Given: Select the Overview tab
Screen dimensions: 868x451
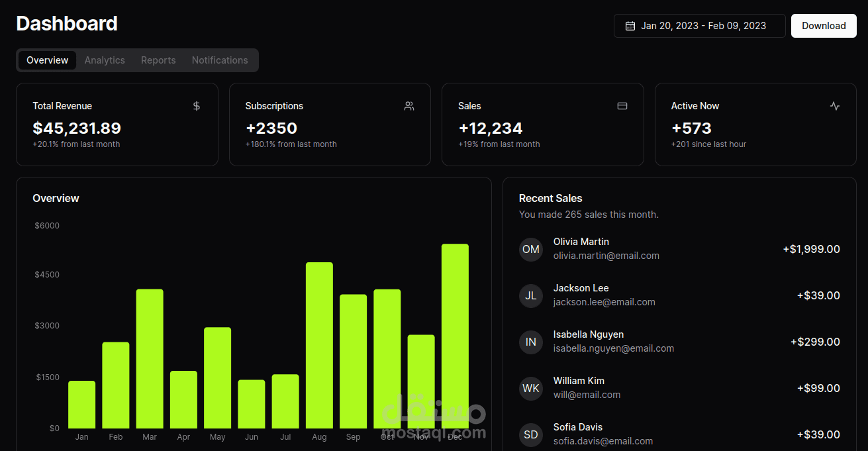Looking at the screenshot, I should click(47, 60).
